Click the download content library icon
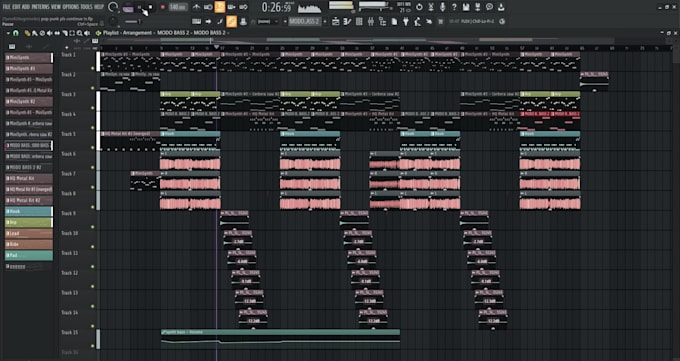The width and height of the screenshot is (680, 361). (x=501, y=7)
